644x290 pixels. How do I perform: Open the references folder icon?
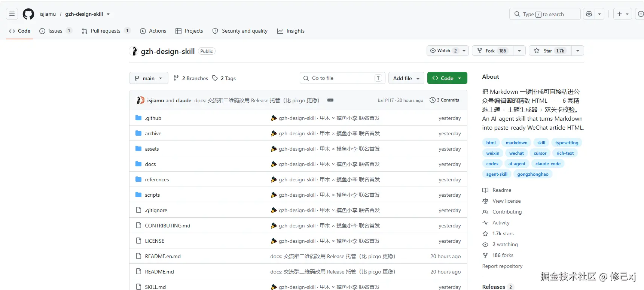(x=138, y=179)
